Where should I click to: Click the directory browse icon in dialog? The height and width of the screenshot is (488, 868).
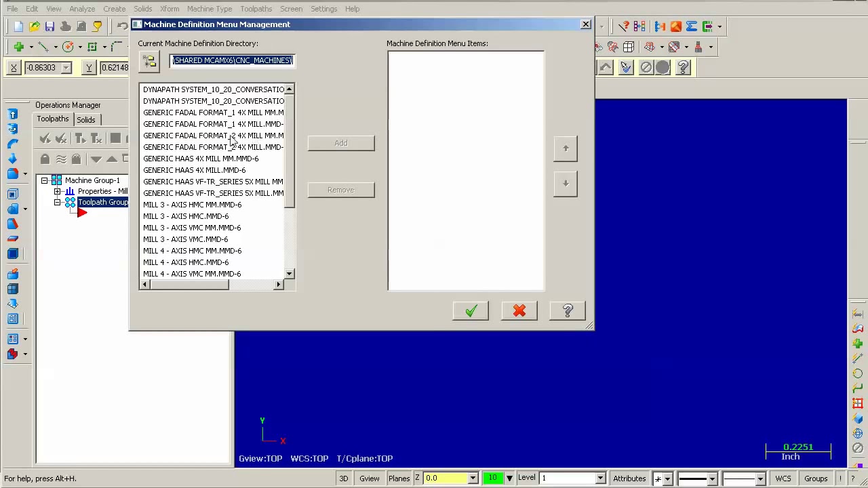pos(150,61)
